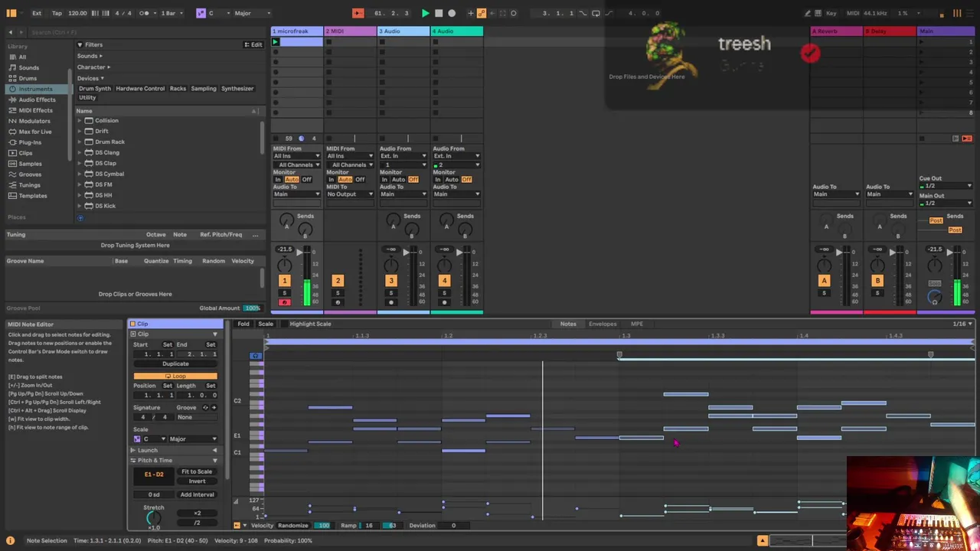Solo track 4 Audio
Viewport: 980px width, 551px height.
click(x=444, y=293)
